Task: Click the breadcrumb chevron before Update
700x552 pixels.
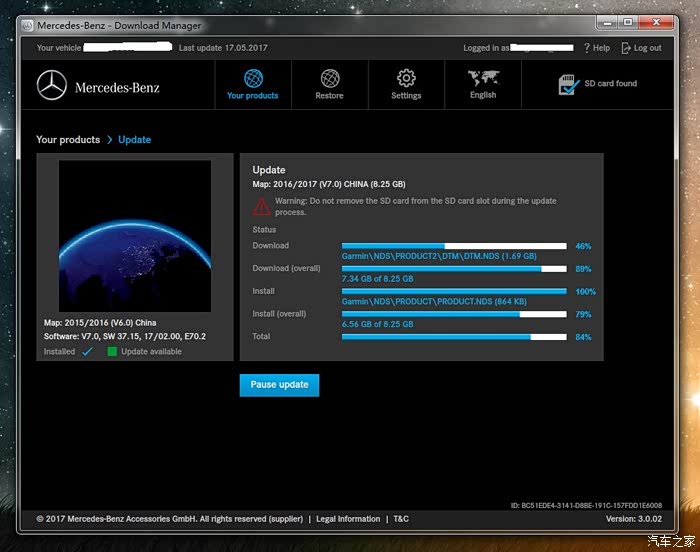Action: (109, 140)
